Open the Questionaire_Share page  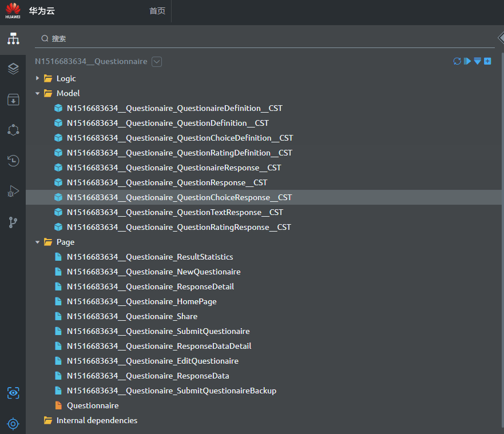pos(132,316)
